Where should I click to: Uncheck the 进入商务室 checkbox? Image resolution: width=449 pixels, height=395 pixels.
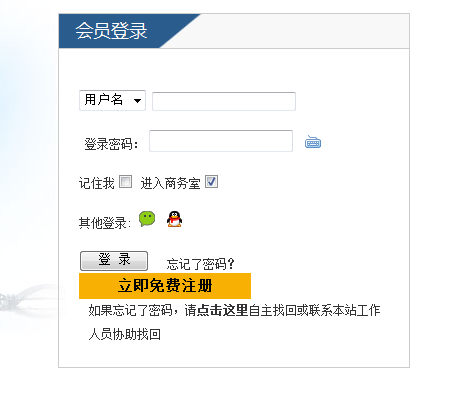[x=211, y=182]
